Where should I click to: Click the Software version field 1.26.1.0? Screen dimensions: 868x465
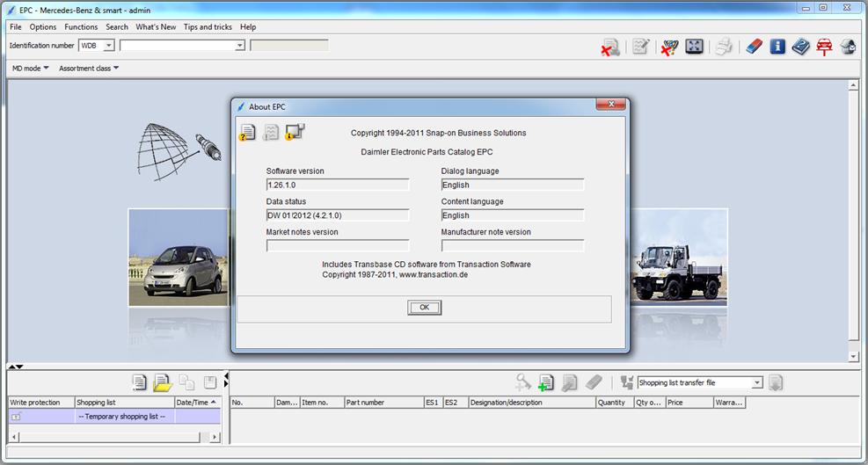[x=338, y=185]
